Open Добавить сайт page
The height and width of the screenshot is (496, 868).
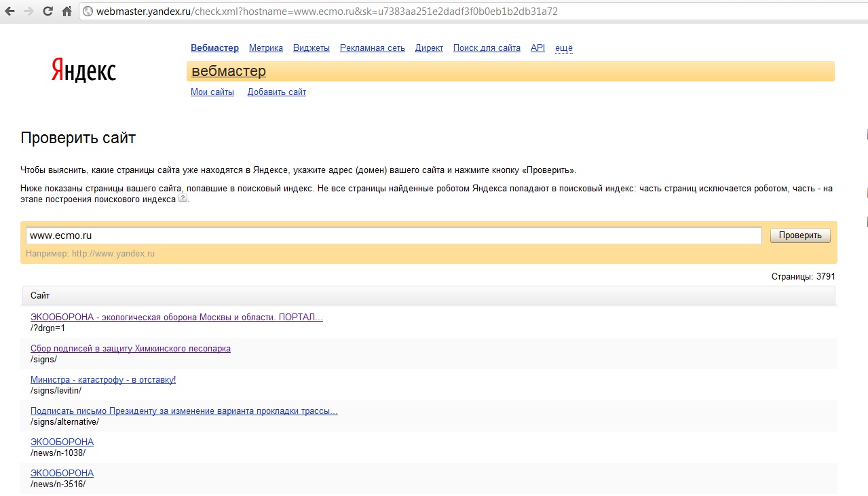(277, 92)
